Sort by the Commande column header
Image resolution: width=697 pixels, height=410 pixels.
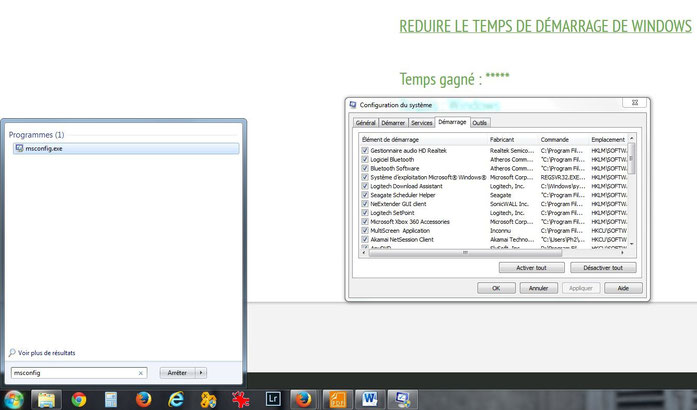coord(564,139)
